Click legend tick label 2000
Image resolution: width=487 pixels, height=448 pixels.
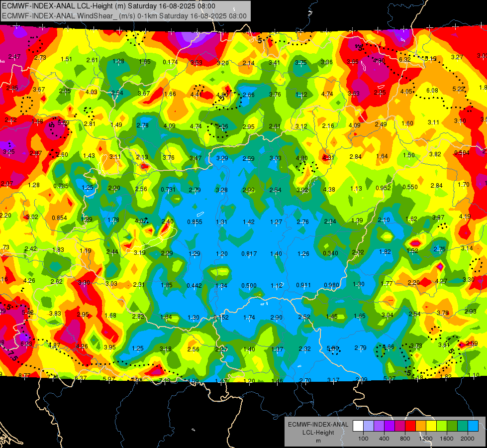[467, 439]
